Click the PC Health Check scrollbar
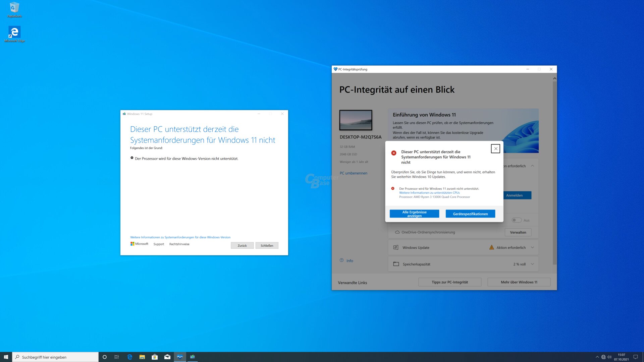This screenshot has height=362, width=644. (554, 173)
